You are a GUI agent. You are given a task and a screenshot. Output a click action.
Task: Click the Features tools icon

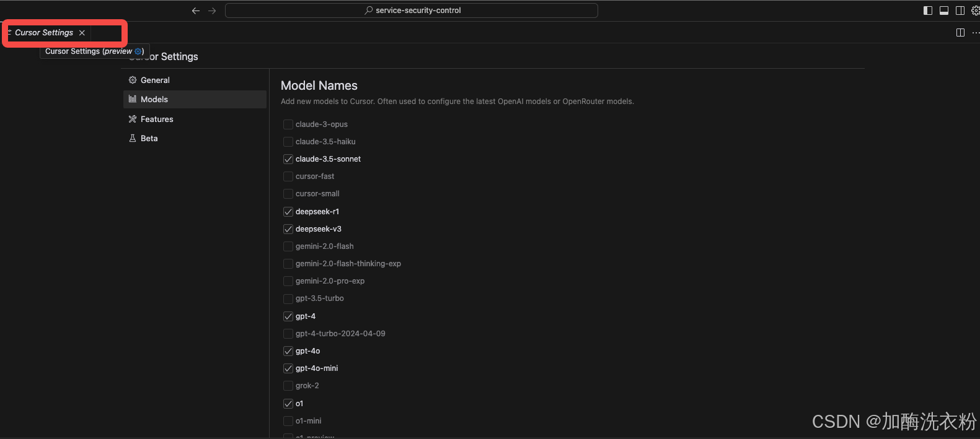(x=132, y=119)
